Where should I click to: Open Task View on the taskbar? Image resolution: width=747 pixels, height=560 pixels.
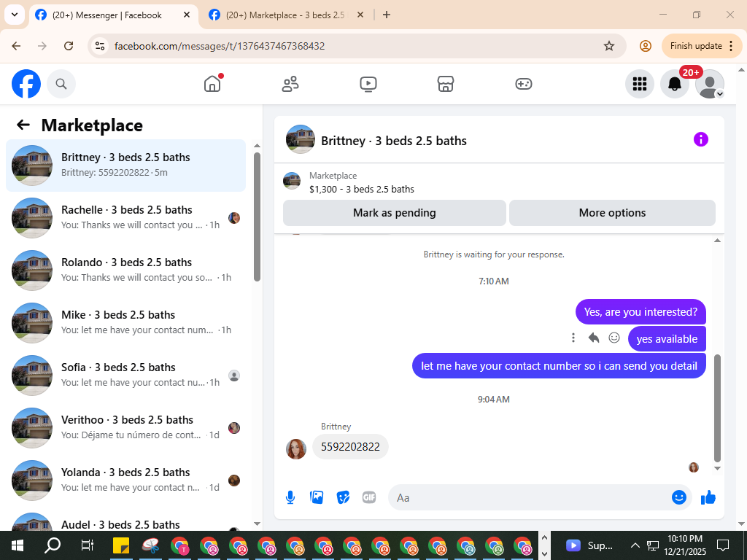pos(88,545)
